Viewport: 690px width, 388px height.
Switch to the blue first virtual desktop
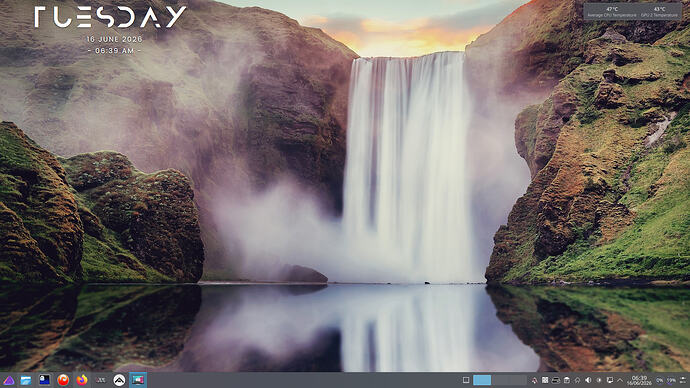(482, 380)
